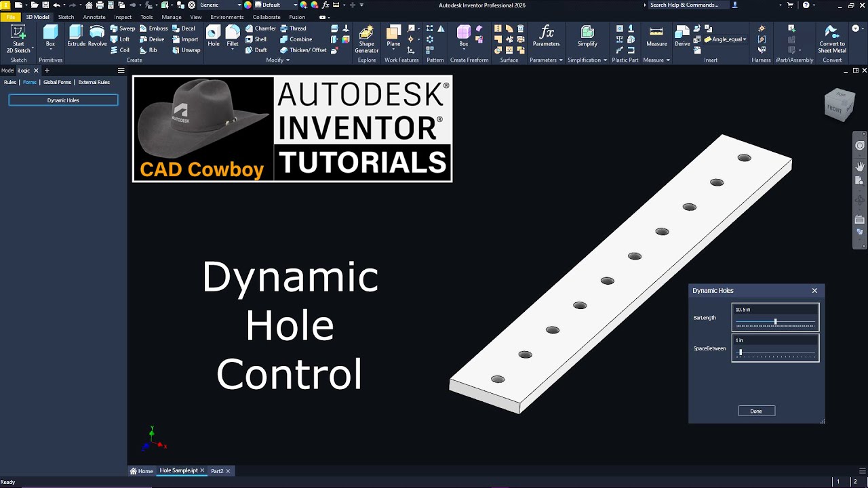Select the Chamfer tool
The height and width of the screenshot is (488, 868).
[260, 28]
